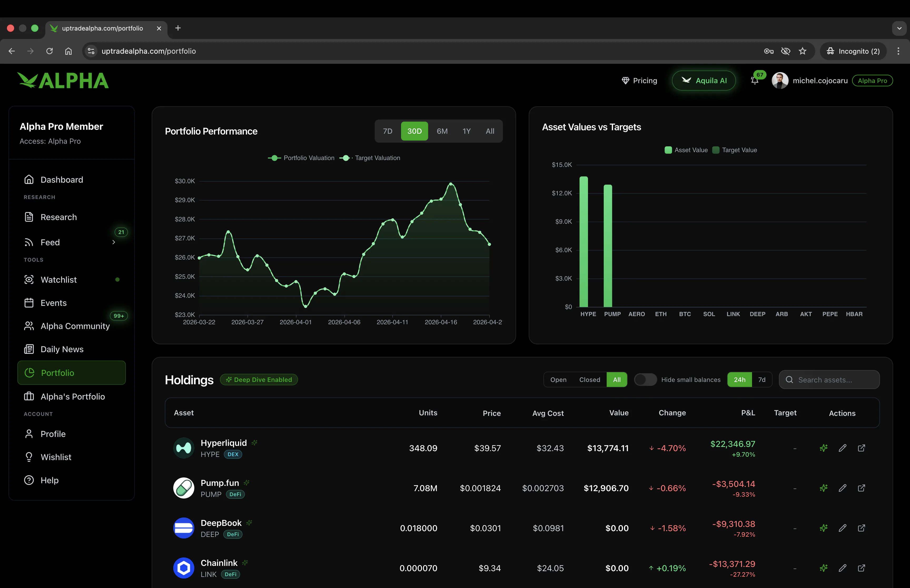
Task: Click the site info icon in address bar
Action: click(91, 51)
